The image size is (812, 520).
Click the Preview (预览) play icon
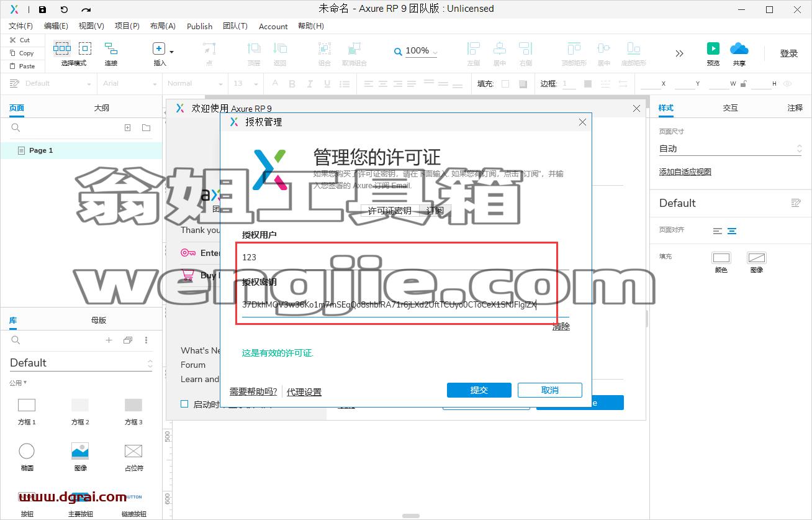tap(713, 48)
